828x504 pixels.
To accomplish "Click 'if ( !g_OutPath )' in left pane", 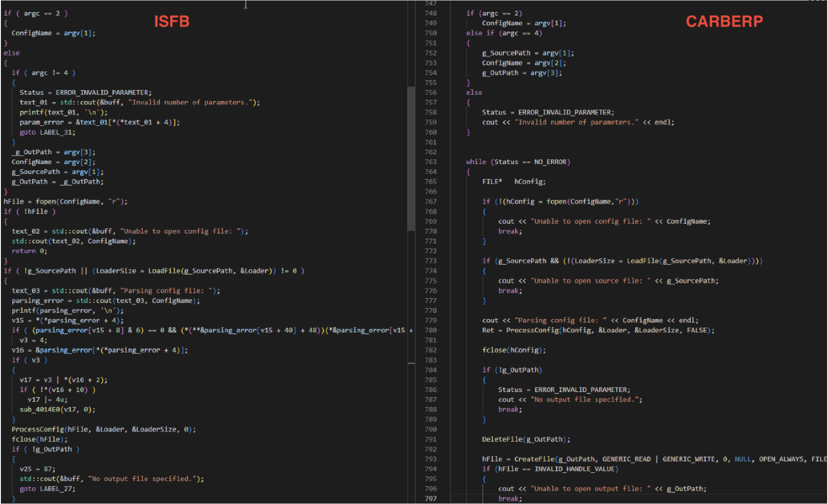I will (45, 449).
